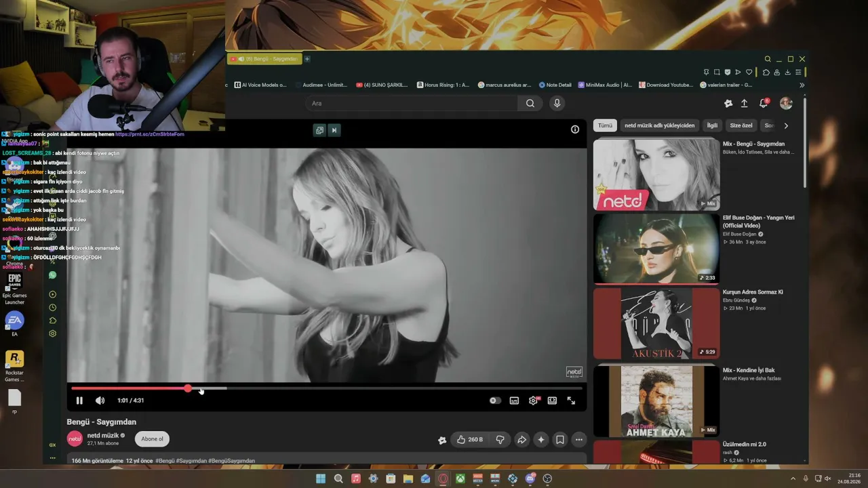Screen dimensions: 868x488
Task: Seek on the red video progress bar
Action: tap(327, 388)
